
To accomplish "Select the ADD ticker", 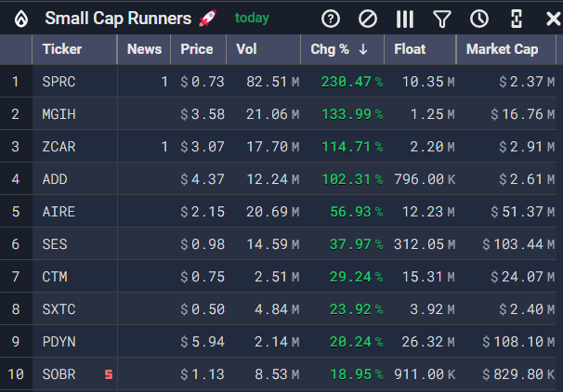I will click(55, 179).
